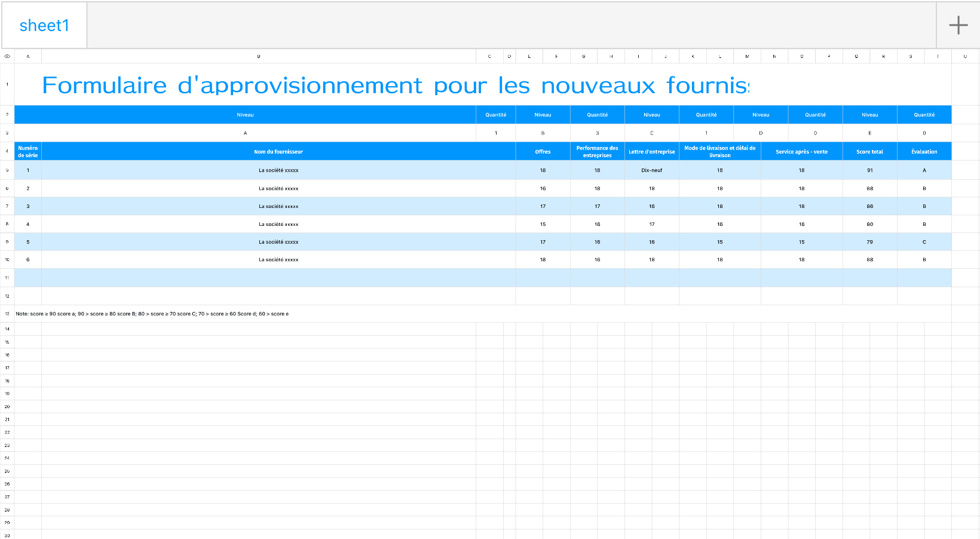Click "La société xxxxx" in serial number 6 row

point(278,259)
